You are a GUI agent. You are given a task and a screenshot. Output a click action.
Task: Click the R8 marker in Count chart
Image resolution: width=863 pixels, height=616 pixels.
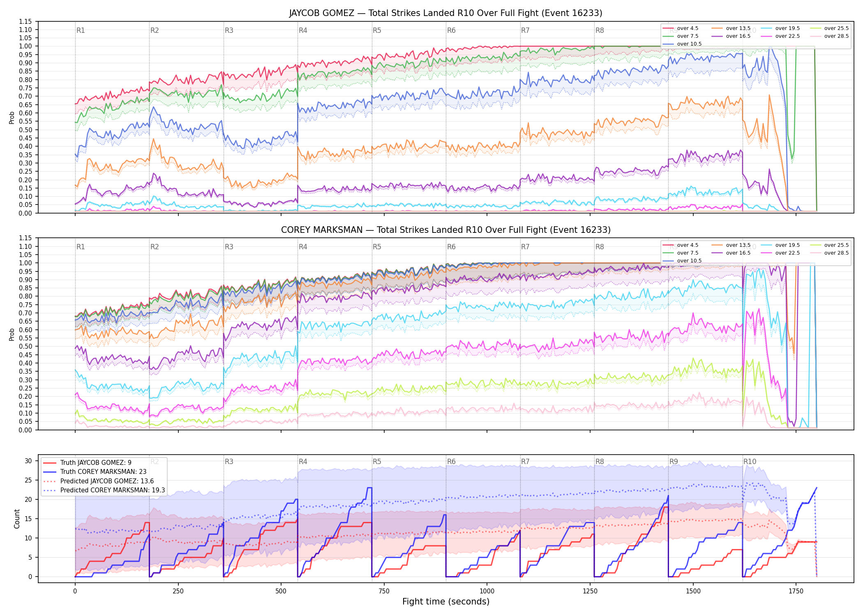click(x=600, y=462)
